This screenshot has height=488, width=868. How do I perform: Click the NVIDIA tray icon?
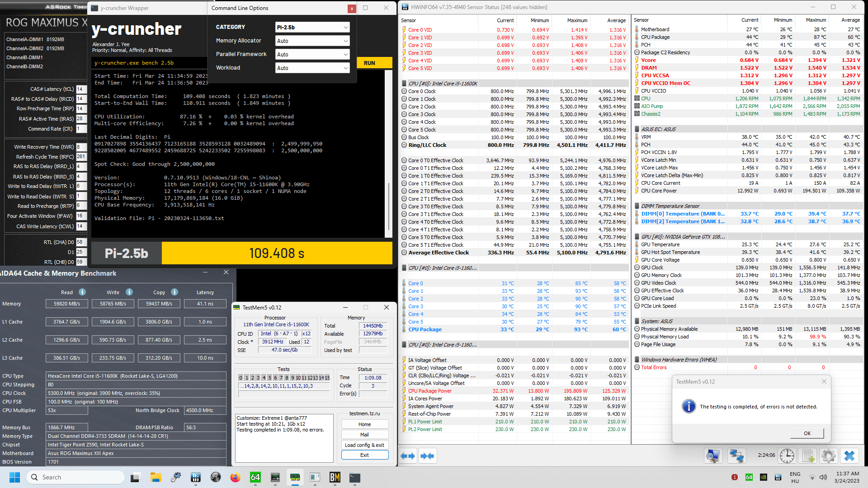pyautogui.click(x=764, y=477)
